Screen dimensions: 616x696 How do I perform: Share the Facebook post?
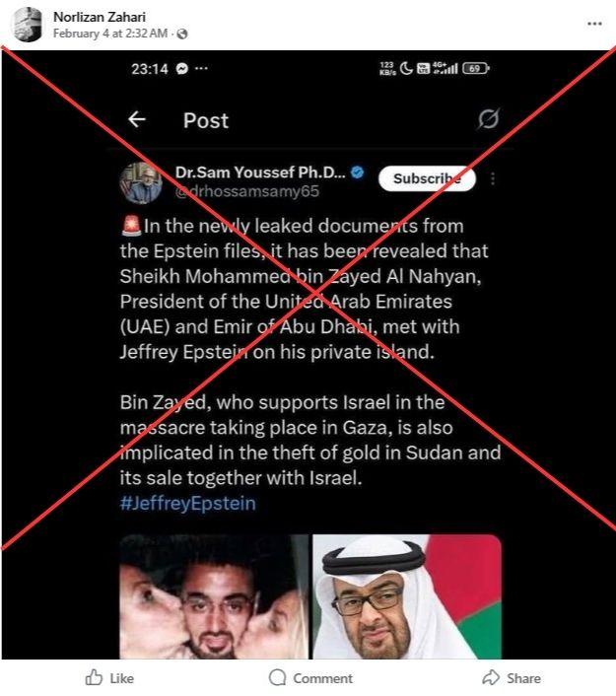512,678
